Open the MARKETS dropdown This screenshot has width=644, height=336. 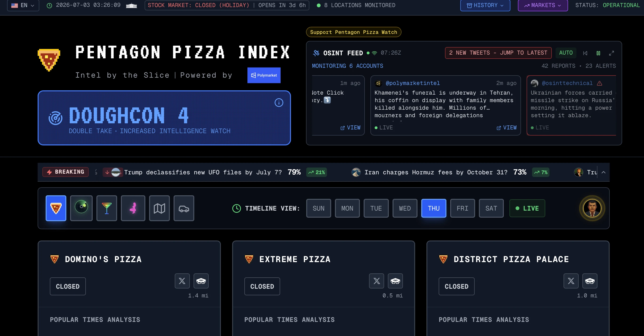[543, 5]
